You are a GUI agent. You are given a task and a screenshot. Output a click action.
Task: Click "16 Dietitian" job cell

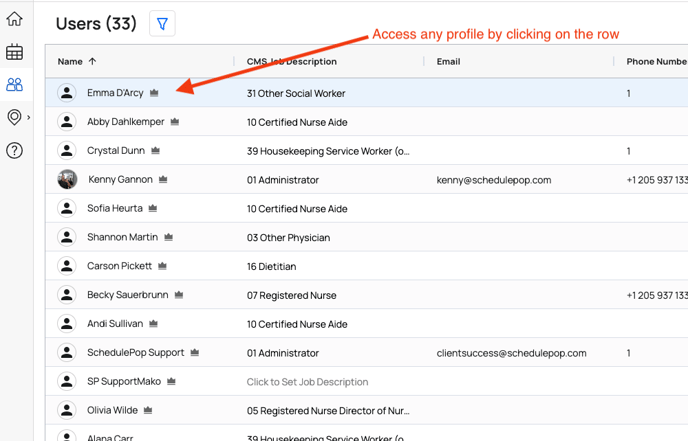pyautogui.click(x=271, y=266)
